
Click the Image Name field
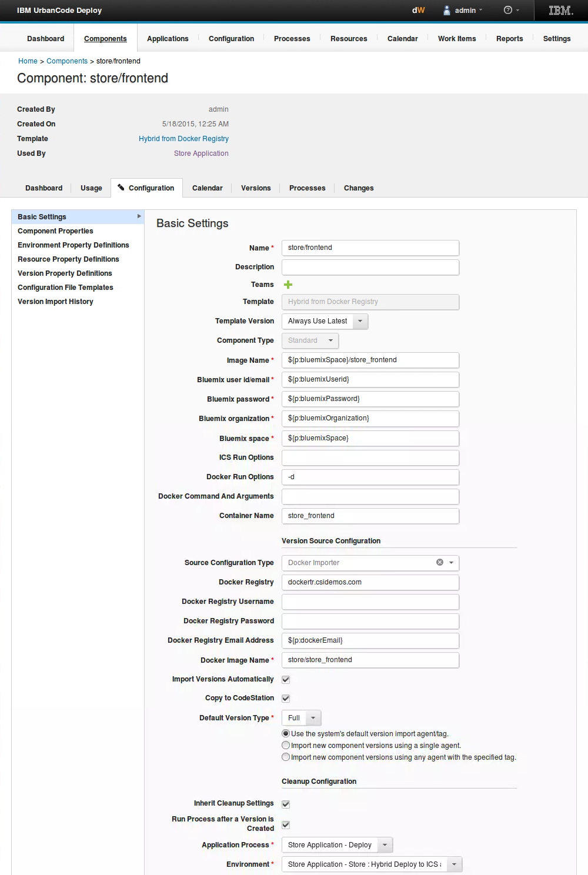click(370, 360)
